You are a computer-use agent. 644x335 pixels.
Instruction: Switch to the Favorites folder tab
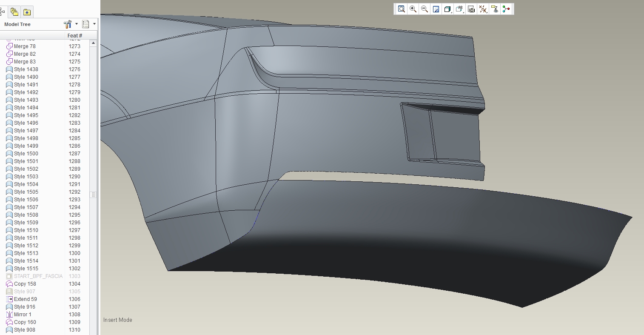[x=27, y=12]
